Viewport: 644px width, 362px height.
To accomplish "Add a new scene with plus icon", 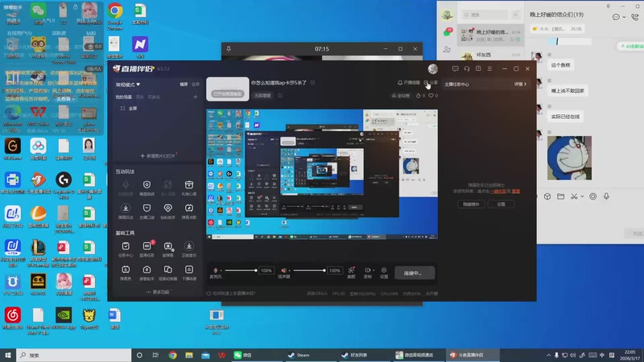I will pos(196,97).
